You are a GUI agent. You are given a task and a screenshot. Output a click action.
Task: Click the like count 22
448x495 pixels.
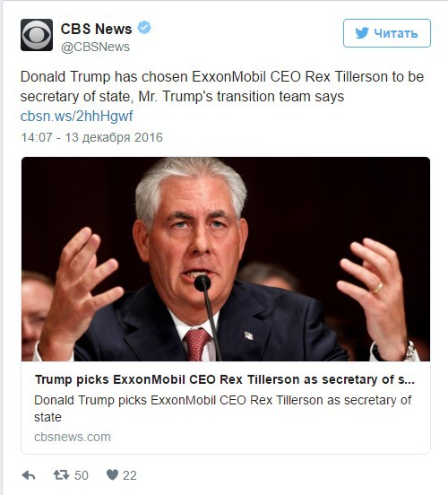click(x=130, y=475)
